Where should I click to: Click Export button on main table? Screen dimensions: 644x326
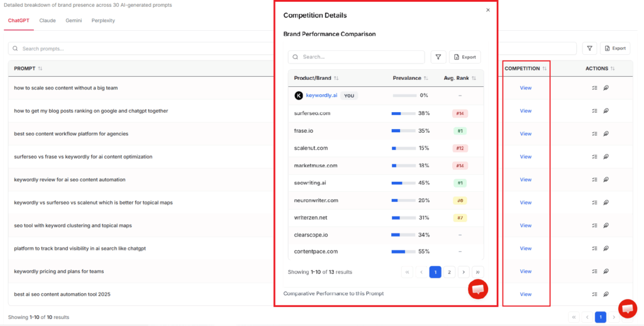615,48
